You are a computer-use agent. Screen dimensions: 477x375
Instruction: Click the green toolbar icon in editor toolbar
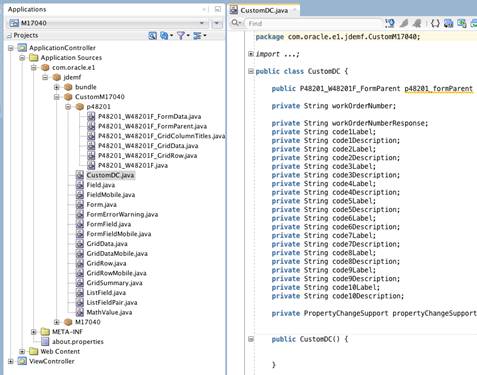462,23
